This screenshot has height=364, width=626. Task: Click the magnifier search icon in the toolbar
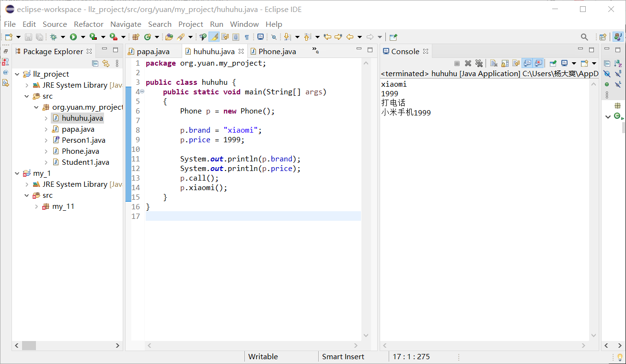click(x=584, y=37)
